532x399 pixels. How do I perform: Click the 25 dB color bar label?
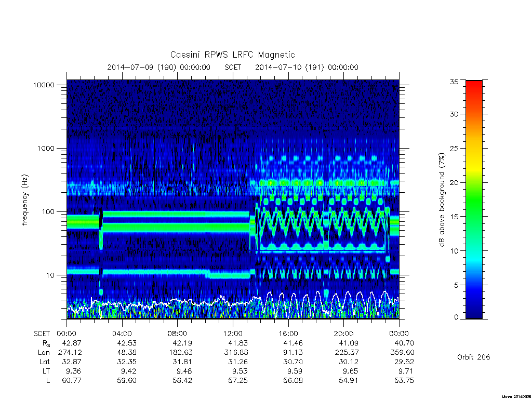pyautogui.click(x=454, y=149)
